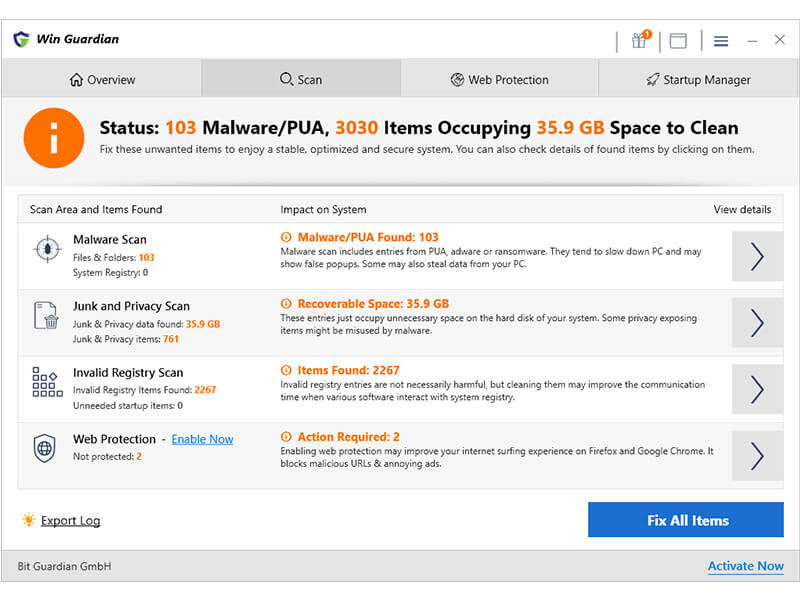800x600 pixels.
Task: Open the Web Protection tab
Action: point(499,80)
